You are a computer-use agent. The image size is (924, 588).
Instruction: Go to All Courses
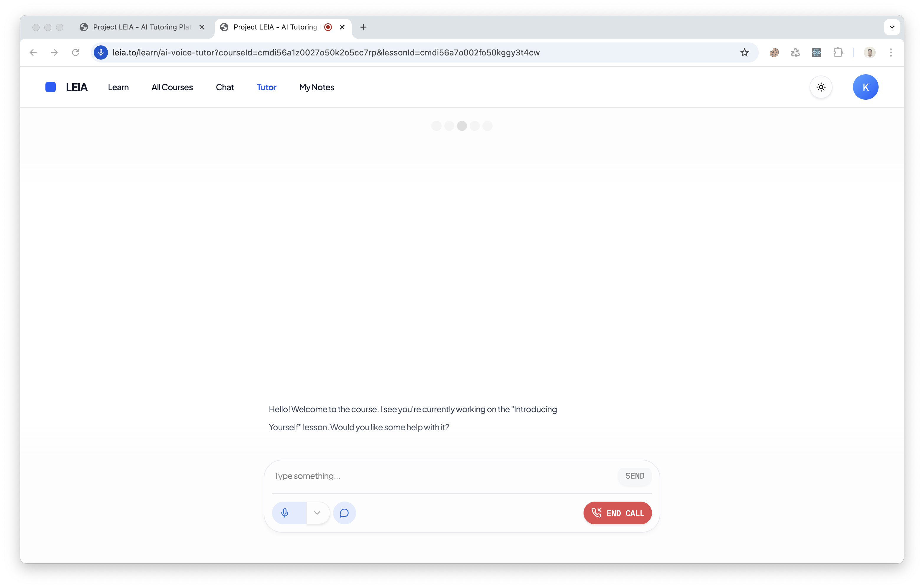(172, 88)
